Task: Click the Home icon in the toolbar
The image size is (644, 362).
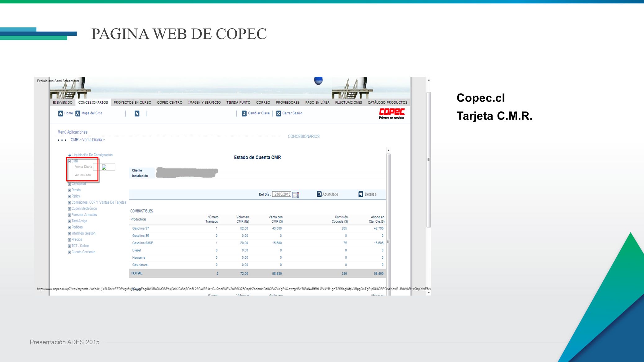Action: point(60,113)
